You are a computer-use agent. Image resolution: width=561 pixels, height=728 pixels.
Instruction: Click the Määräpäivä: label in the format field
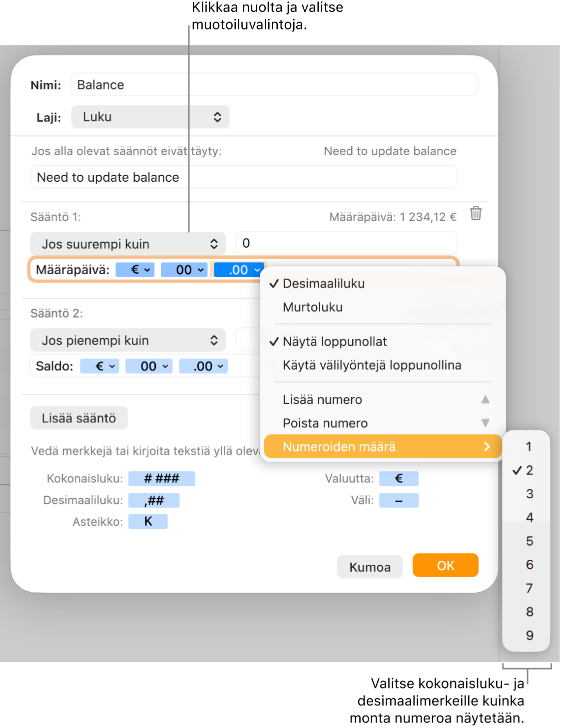(x=73, y=270)
